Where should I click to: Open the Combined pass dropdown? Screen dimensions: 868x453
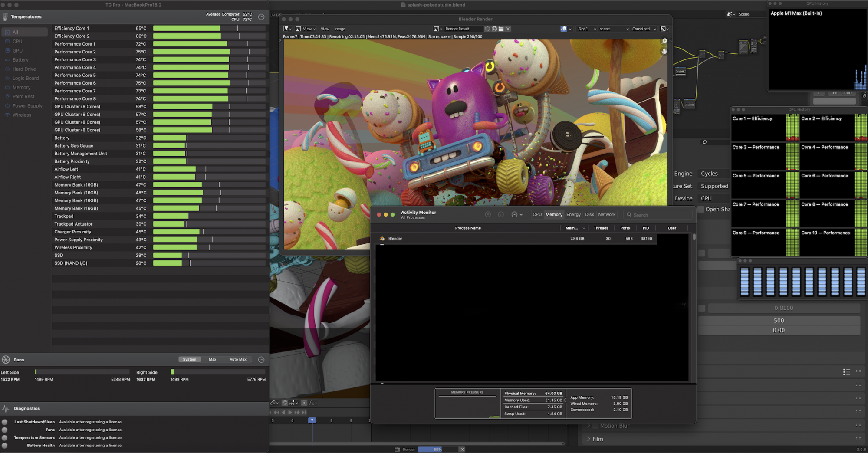[x=644, y=29]
